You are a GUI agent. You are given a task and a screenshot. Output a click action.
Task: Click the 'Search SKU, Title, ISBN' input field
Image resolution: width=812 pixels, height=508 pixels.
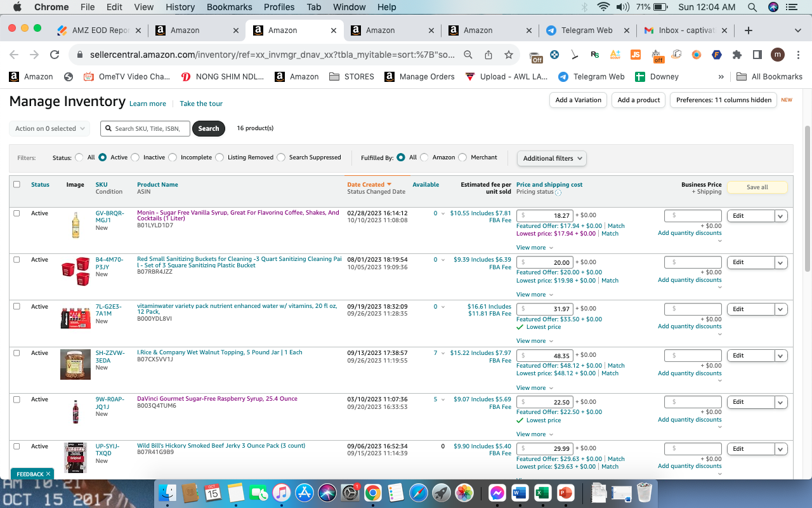145,128
